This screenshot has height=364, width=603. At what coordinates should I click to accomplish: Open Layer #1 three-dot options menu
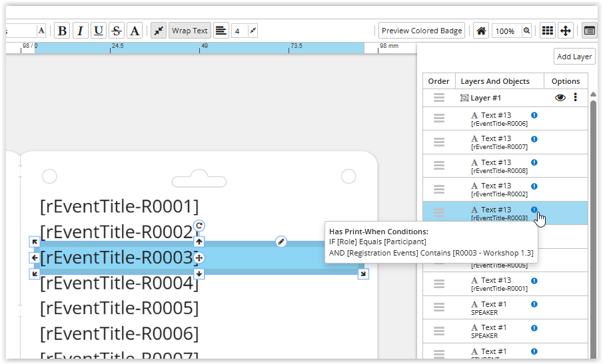click(x=576, y=98)
